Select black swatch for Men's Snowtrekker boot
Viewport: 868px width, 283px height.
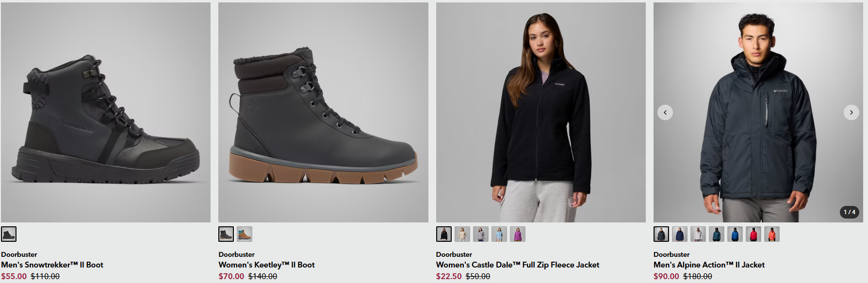coord(9,234)
